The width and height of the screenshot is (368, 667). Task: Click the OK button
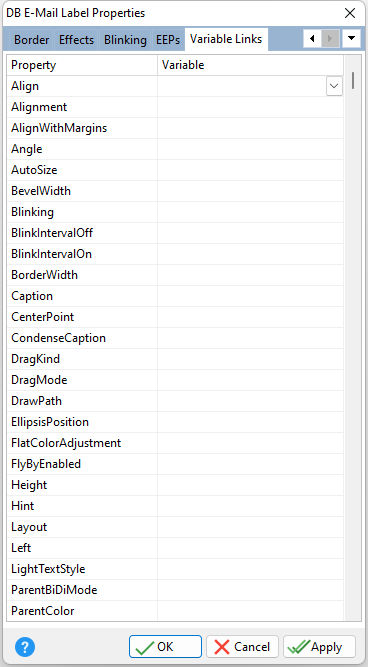165,647
